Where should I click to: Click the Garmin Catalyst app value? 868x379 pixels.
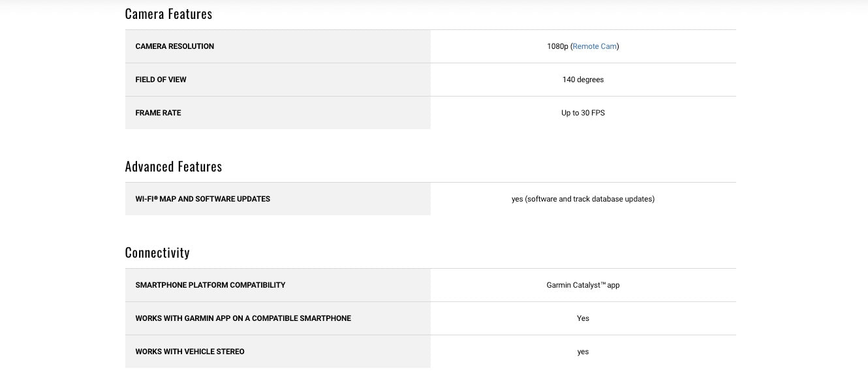pyautogui.click(x=583, y=285)
